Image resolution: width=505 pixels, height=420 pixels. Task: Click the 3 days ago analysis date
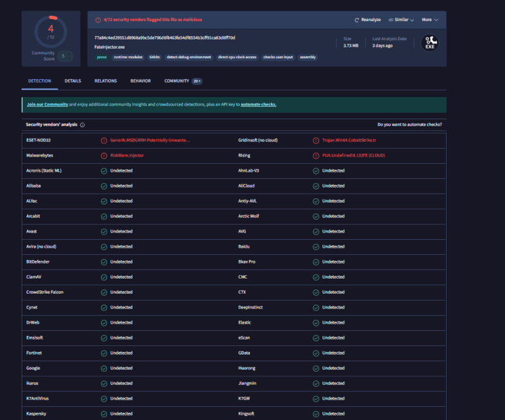coord(382,46)
